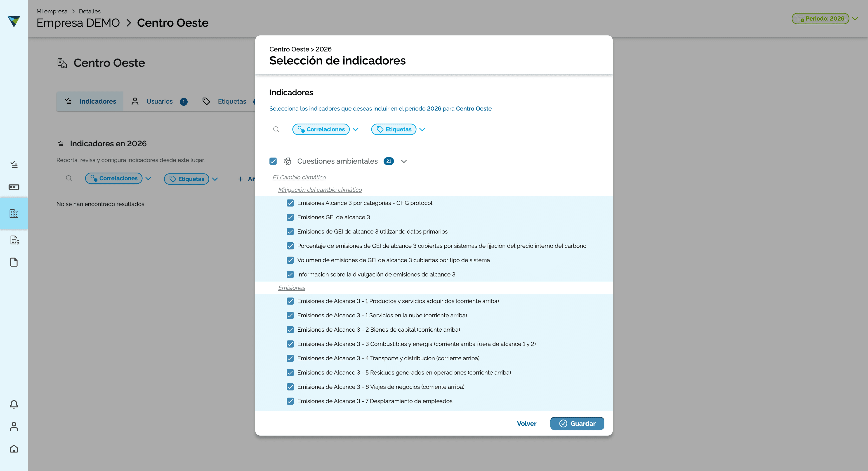Viewport: 868px width, 471px height.
Task: Expand background Etiquetas filter arrow
Action: tap(215, 179)
